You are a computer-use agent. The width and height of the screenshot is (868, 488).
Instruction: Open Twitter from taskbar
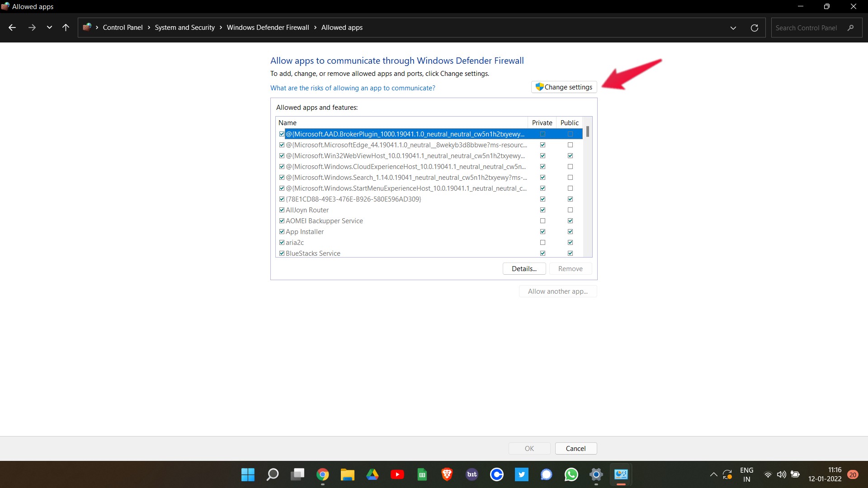(521, 474)
